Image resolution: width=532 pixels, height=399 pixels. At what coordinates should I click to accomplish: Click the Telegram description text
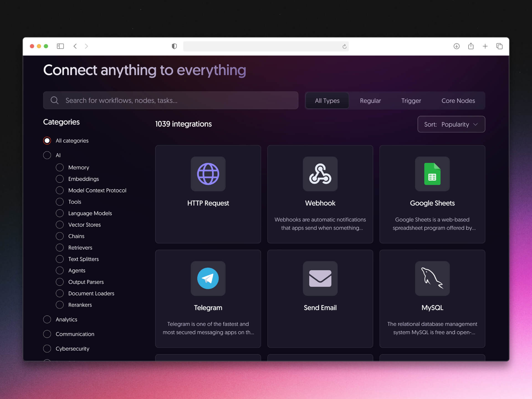tap(208, 328)
